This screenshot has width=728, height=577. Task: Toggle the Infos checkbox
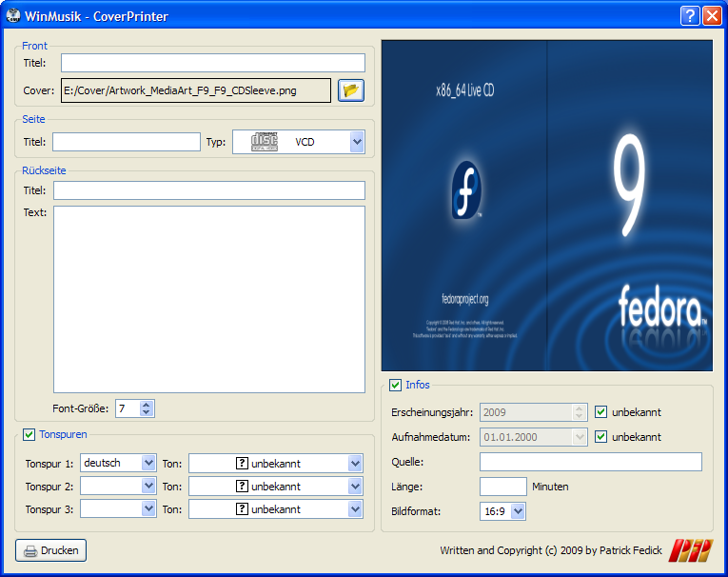(x=396, y=385)
